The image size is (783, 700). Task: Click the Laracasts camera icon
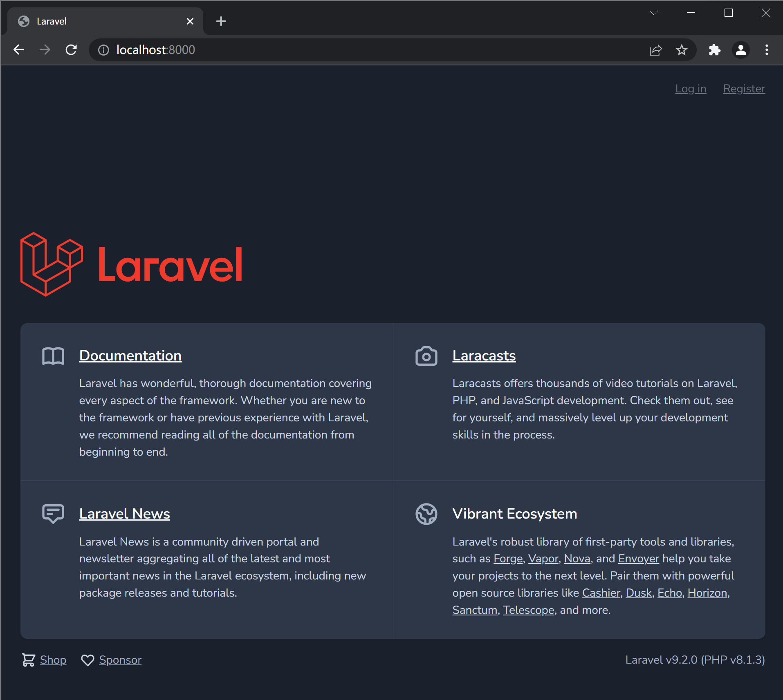click(426, 356)
